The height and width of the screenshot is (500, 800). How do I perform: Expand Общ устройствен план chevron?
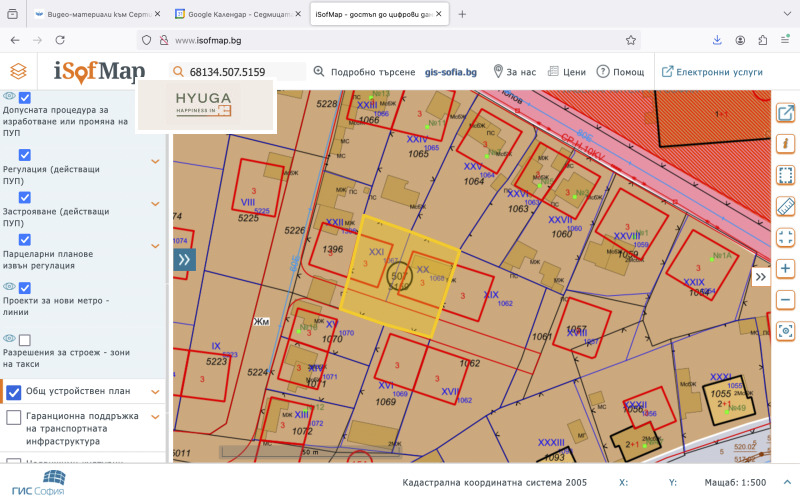(x=155, y=392)
